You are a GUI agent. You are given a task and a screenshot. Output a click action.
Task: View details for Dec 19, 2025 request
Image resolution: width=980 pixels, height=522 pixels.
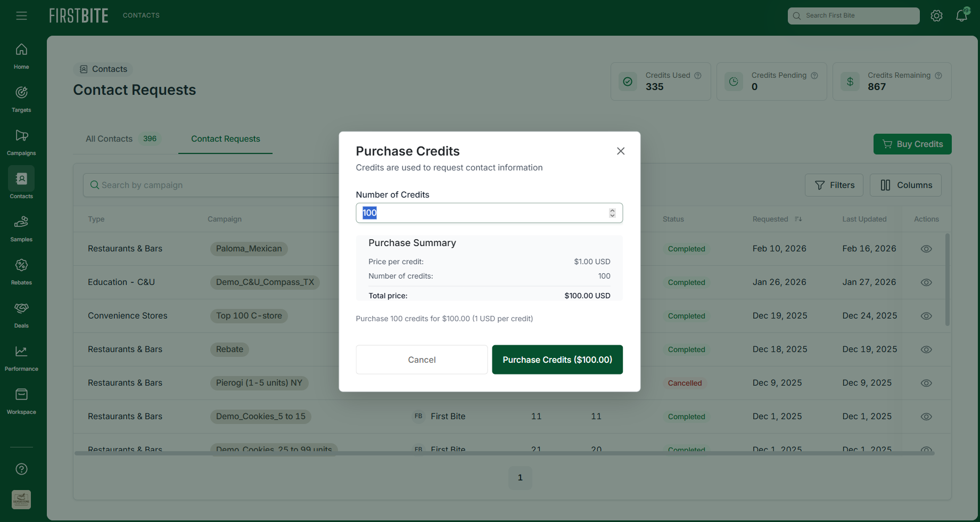(x=926, y=316)
